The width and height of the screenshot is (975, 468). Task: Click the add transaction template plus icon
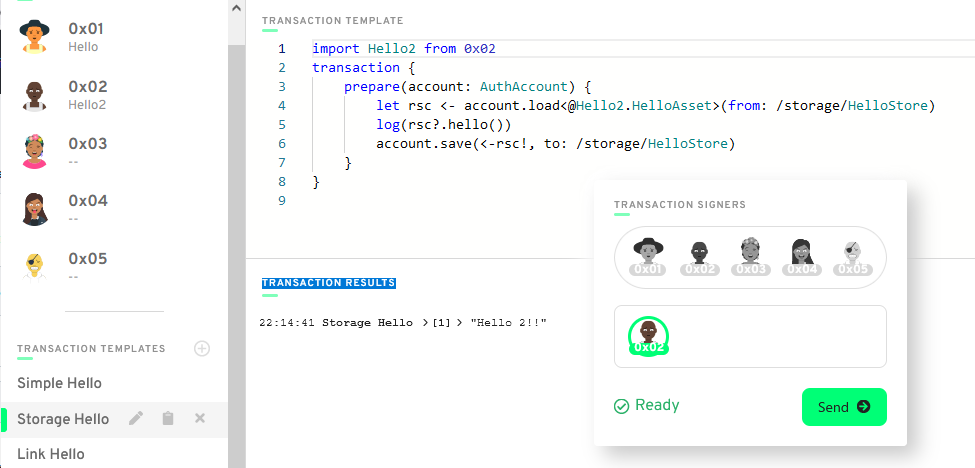[x=202, y=349]
